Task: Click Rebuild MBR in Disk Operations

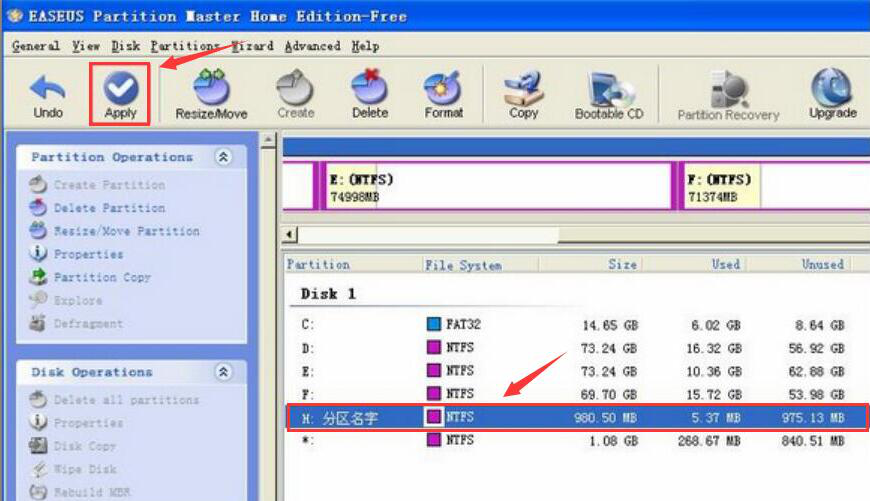Action: [x=80, y=492]
